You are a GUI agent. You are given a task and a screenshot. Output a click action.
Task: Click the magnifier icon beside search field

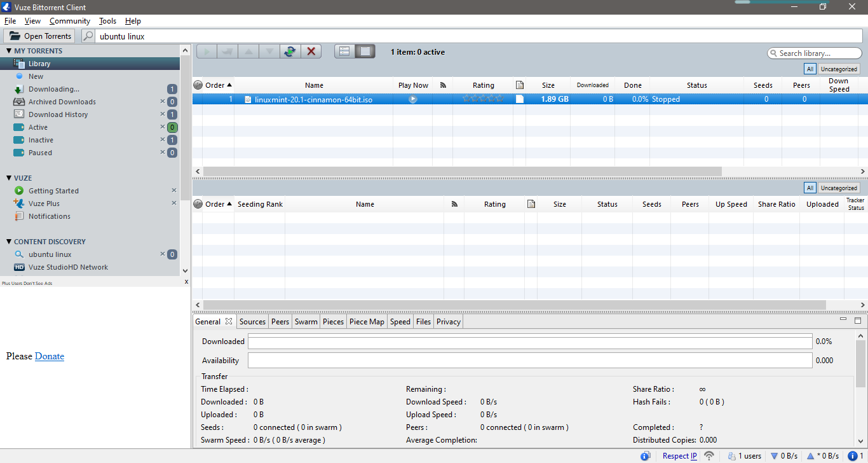coord(89,36)
